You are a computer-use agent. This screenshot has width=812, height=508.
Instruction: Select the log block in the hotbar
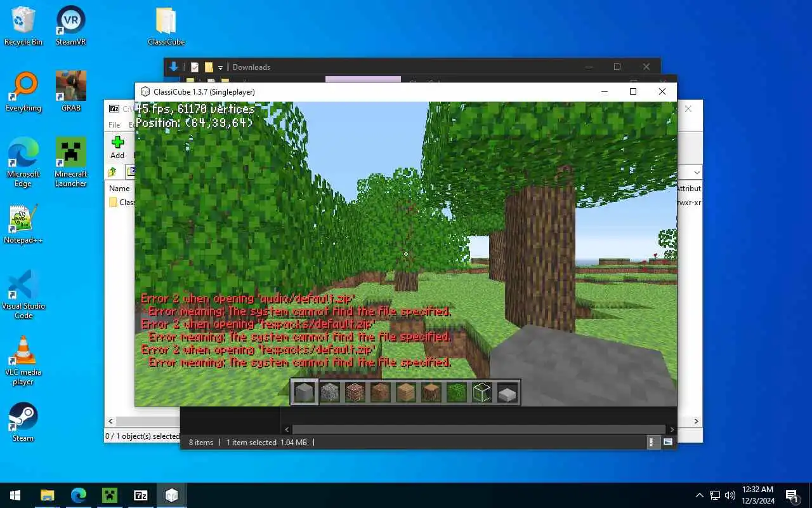coord(431,392)
